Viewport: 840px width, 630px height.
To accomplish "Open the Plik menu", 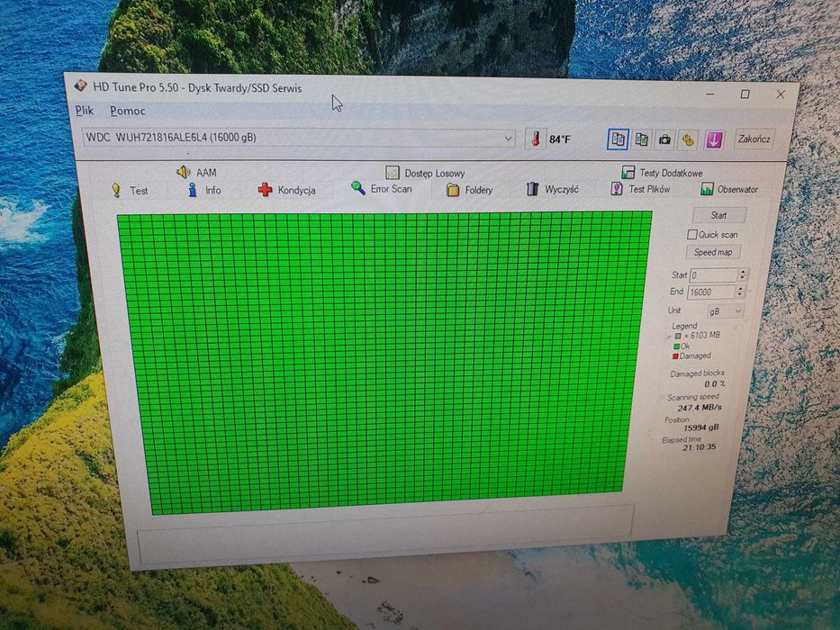I will (x=84, y=111).
